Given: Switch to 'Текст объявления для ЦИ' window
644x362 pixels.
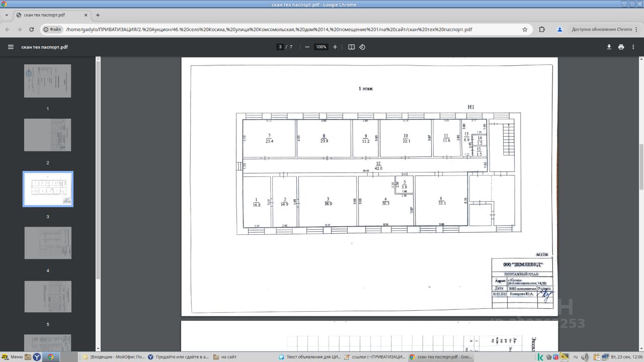Looking at the screenshot, I should click(310, 357).
